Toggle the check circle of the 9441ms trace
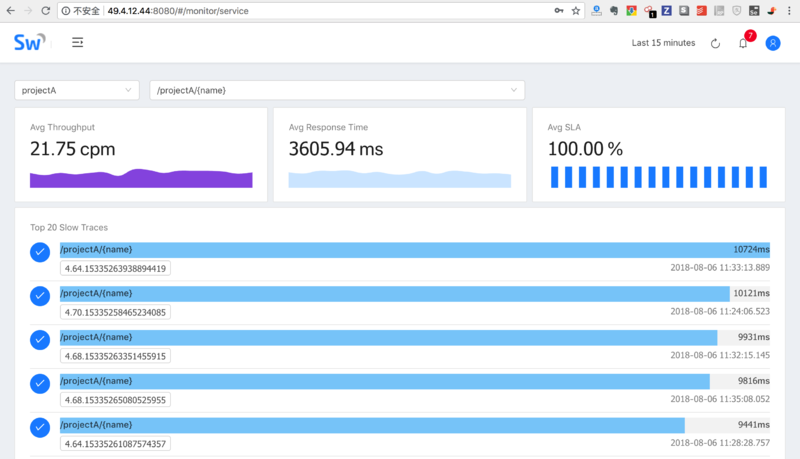This screenshot has height=459, width=800. pyautogui.click(x=40, y=427)
